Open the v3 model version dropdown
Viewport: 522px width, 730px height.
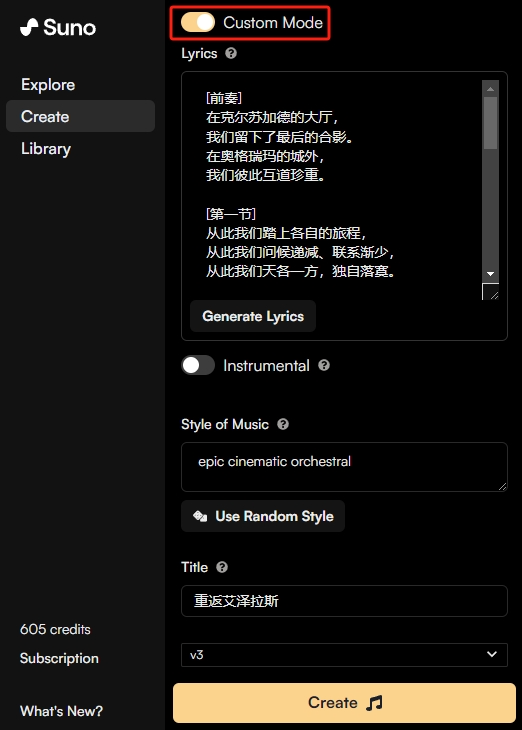click(x=344, y=655)
